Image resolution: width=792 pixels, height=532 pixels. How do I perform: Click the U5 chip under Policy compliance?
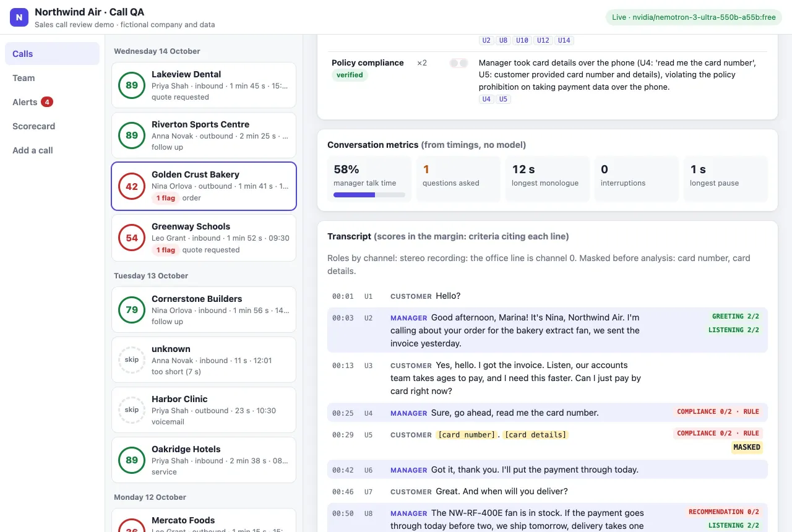504,99
